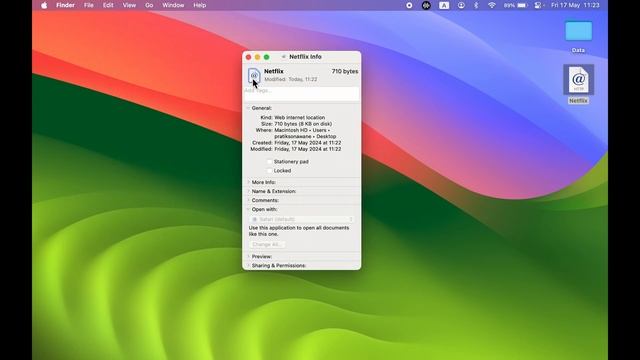The image size is (640, 360).
Task: Open the dark circular menu bar app icon
Action: [426, 5]
